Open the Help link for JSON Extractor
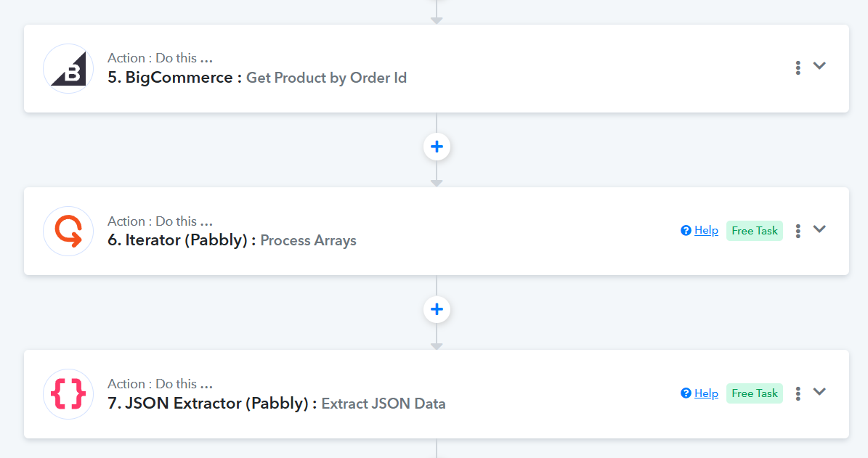This screenshot has width=868, height=458. (x=706, y=393)
